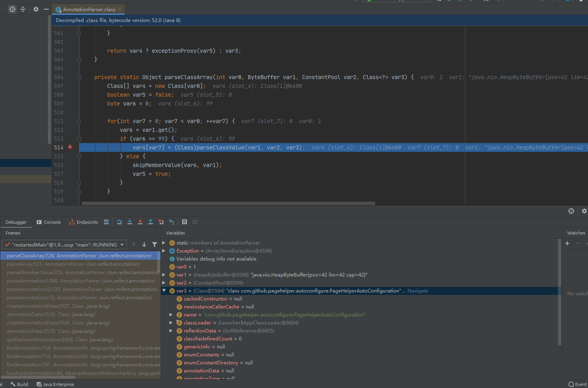588x388 pixels.
Task: Click the Trace Current Stream Chain icon
Action: click(x=195, y=222)
